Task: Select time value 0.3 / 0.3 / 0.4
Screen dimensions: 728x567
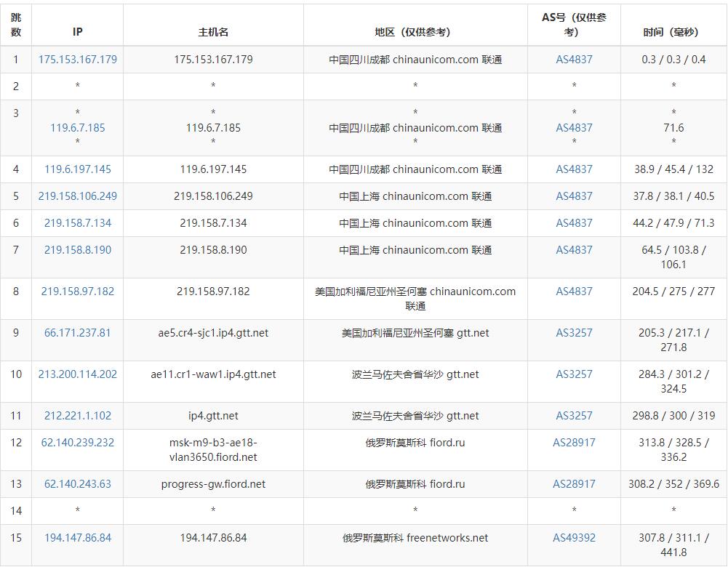Action: point(673,60)
